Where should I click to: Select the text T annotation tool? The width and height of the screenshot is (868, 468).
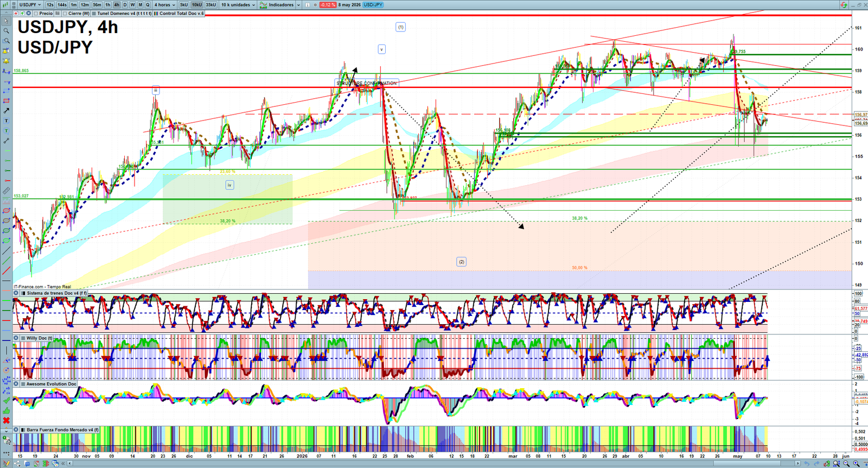tap(7, 121)
